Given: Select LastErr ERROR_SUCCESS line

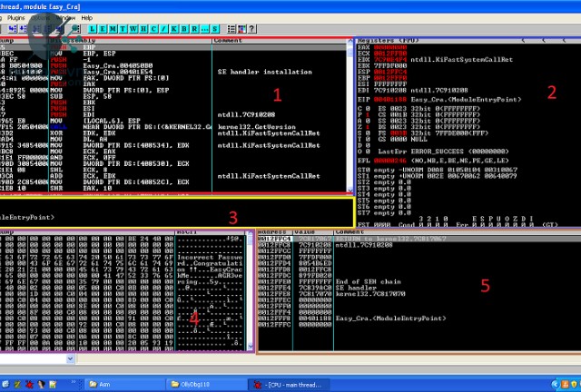Looking at the screenshot, I should click(443, 152).
